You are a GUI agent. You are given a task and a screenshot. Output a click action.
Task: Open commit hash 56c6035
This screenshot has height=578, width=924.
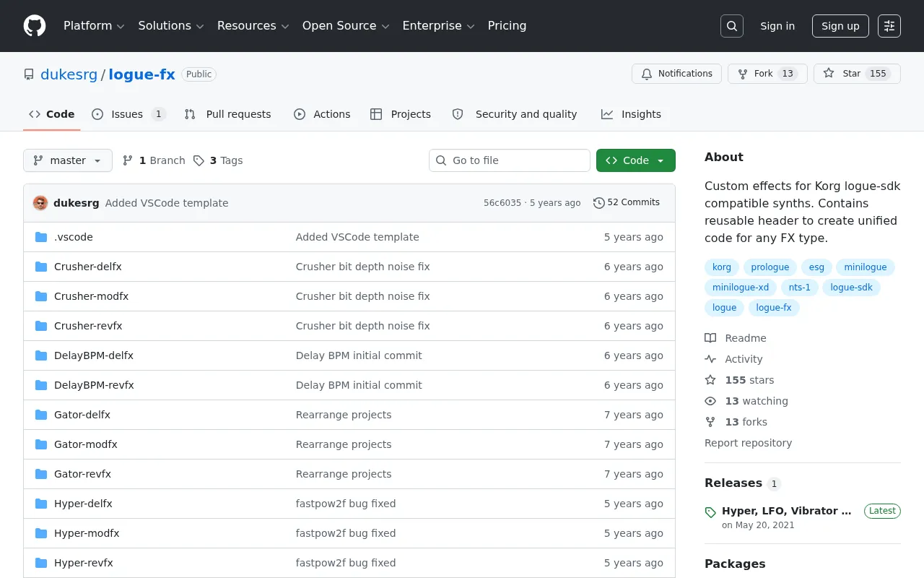502,203
